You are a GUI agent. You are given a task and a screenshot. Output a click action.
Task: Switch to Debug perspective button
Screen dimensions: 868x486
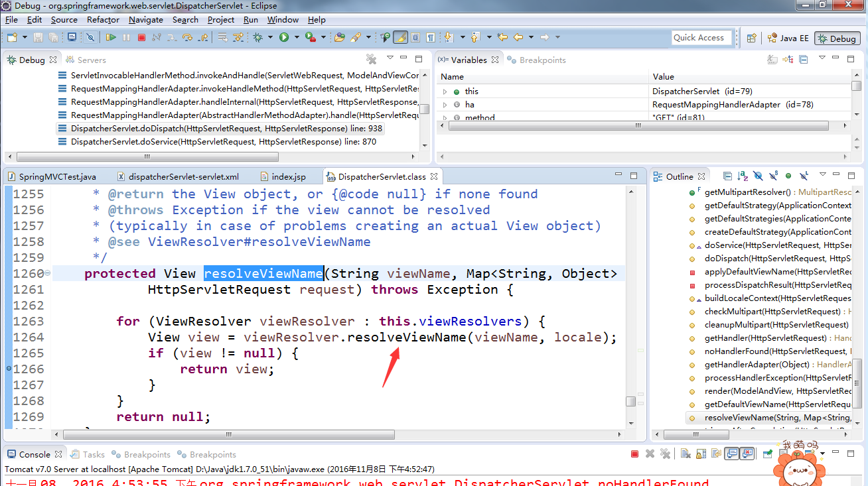point(837,38)
